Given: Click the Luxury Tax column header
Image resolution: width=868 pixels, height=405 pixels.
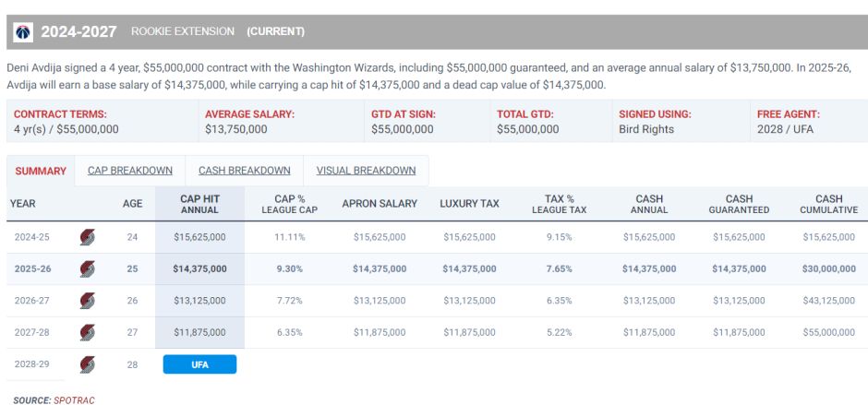Looking at the screenshot, I should click(469, 204).
